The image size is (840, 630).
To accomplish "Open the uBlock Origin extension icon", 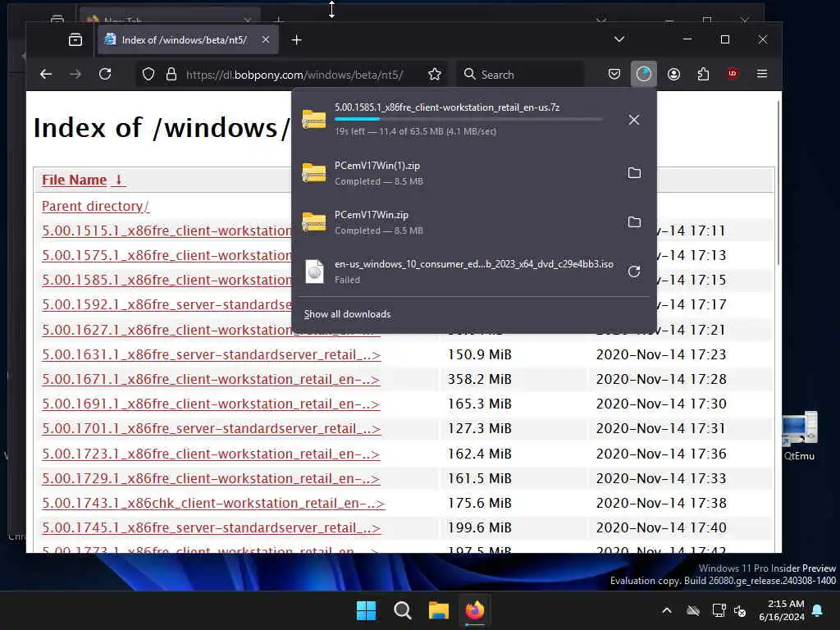I will (733, 74).
